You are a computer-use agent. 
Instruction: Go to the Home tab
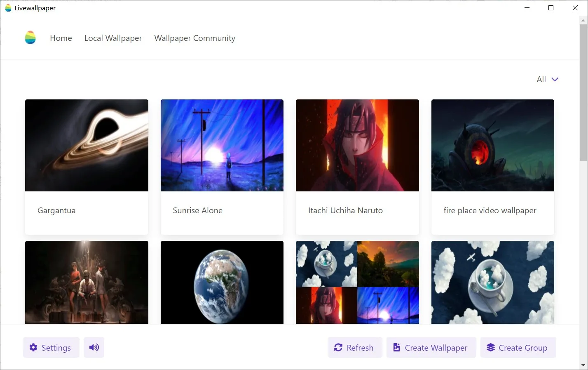(x=61, y=38)
